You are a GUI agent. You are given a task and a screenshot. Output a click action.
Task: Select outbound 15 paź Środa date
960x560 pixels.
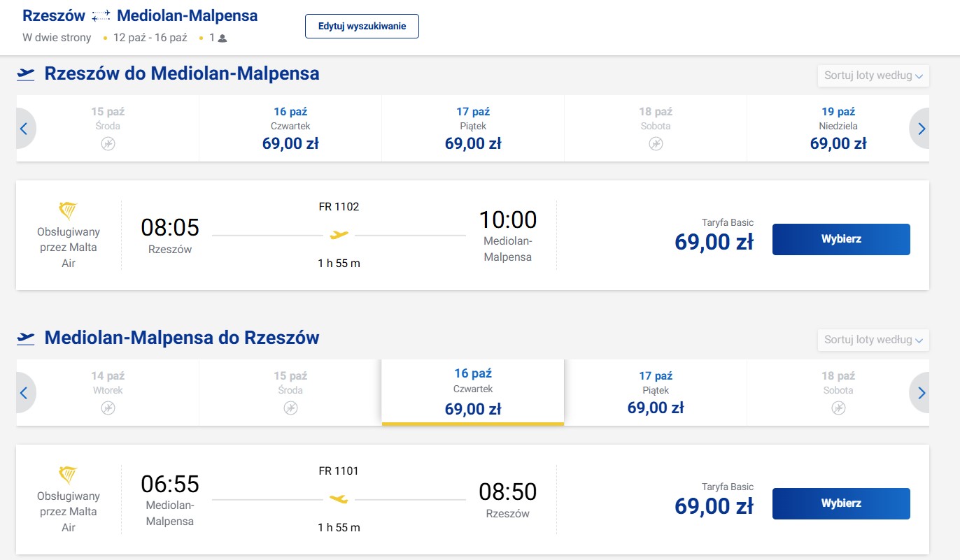[x=108, y=129]
